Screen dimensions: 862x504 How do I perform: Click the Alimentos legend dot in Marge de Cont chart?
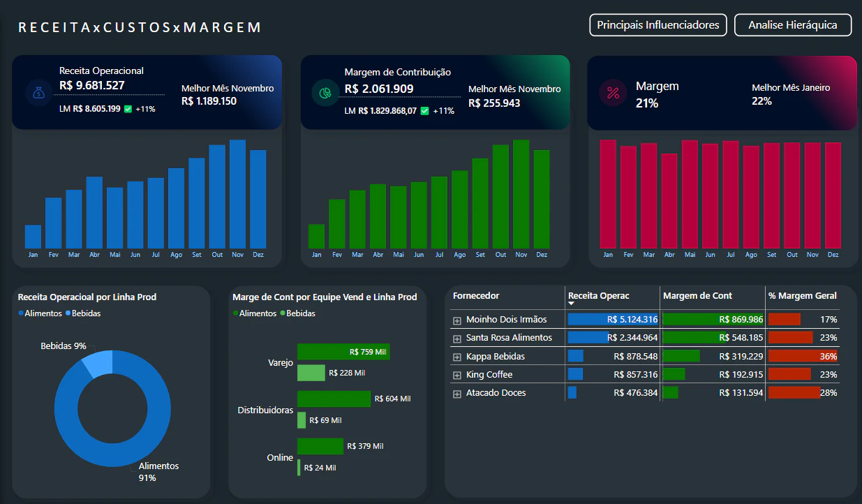click(x=236, y=314)
